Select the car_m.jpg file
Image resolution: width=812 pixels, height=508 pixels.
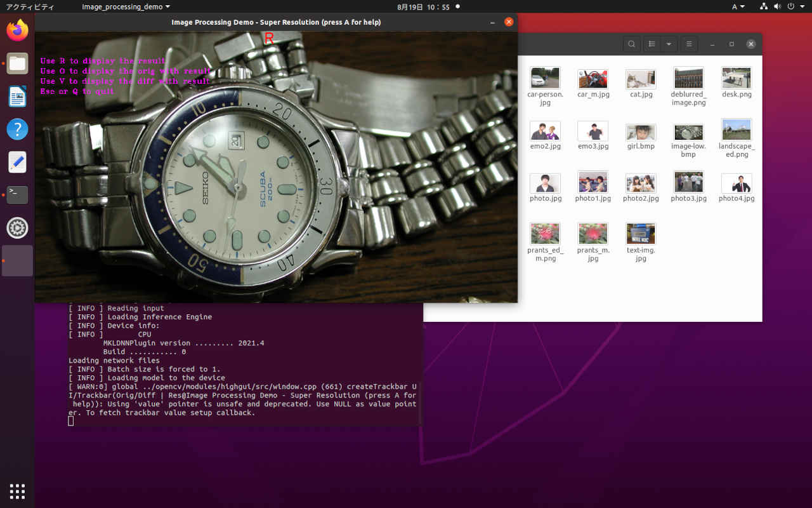[x=593, y=83]
